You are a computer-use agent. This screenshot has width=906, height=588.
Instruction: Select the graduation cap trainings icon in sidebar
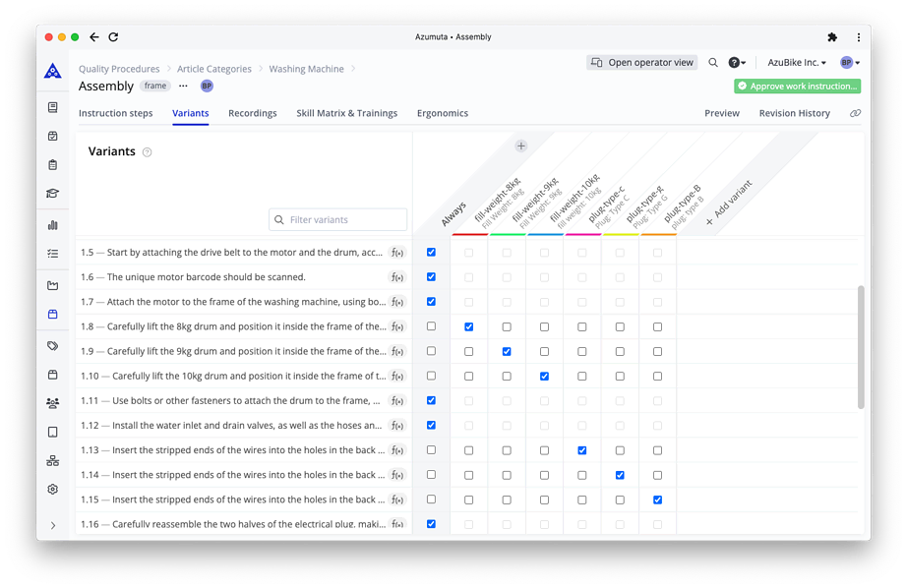52,195
